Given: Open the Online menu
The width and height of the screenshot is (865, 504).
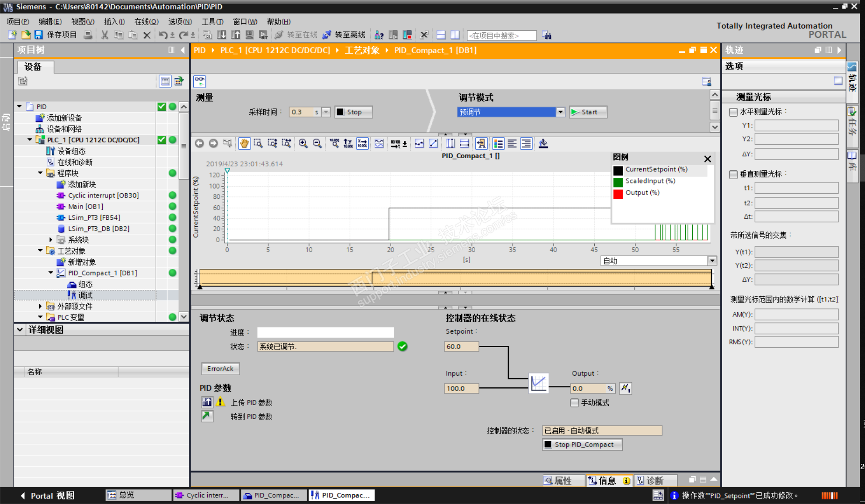Looking at the screenshot, I should click(147, 21).
